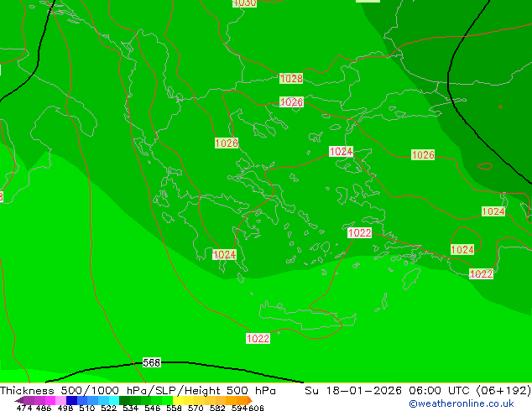Pick the dark blue swatch in legend
Viewport: 532px width, 411px height.
pyautogui.click(x=71, y=400)
